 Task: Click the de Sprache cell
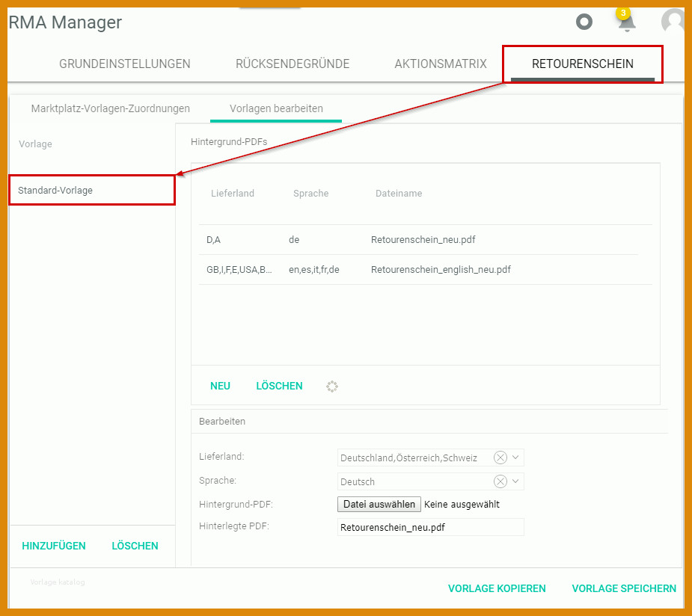pos(294,240)
